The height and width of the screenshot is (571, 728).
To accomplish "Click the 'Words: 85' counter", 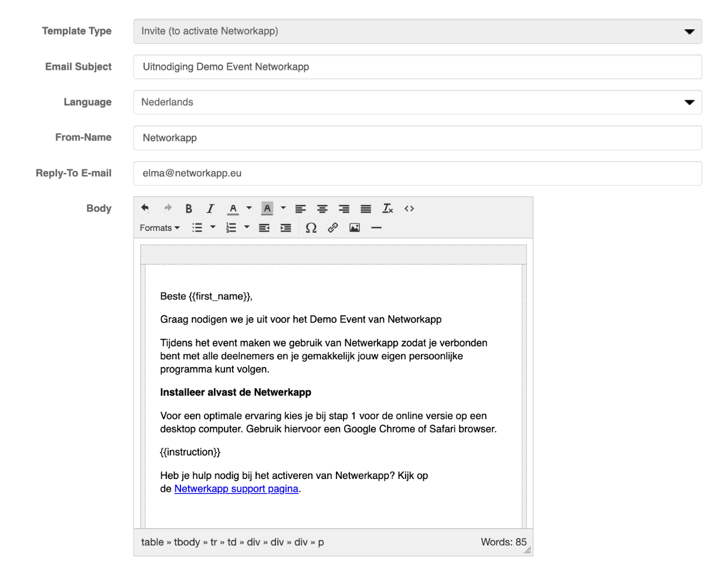I will click(x=504, y=542).
